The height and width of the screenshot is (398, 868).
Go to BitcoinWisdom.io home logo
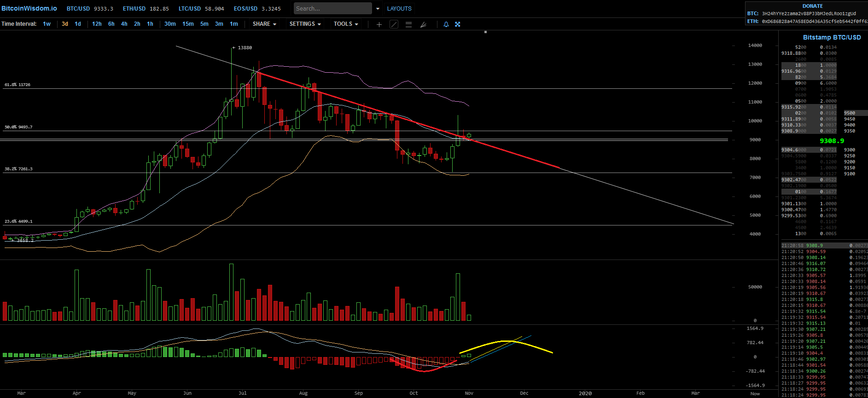tap(29, 8)
